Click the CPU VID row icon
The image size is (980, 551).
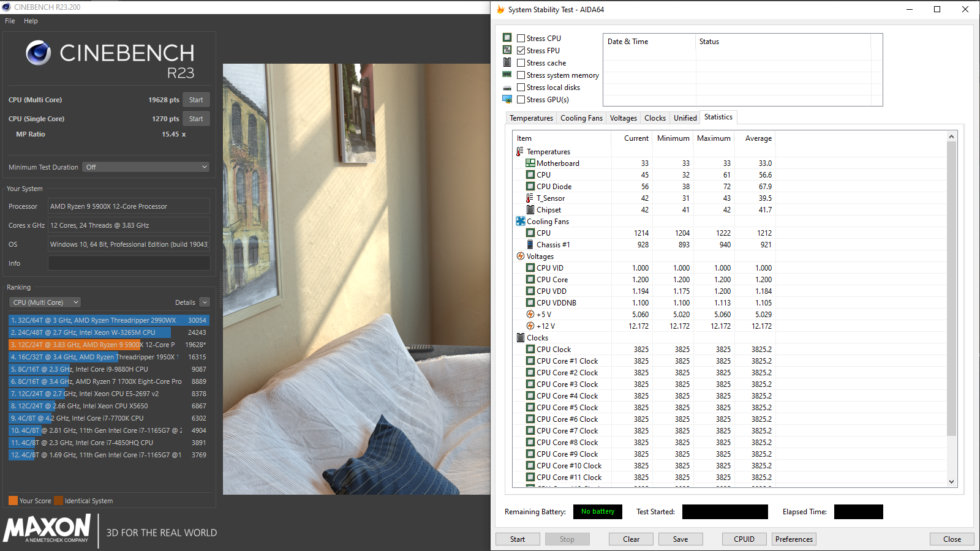click(x=530, y=268)
